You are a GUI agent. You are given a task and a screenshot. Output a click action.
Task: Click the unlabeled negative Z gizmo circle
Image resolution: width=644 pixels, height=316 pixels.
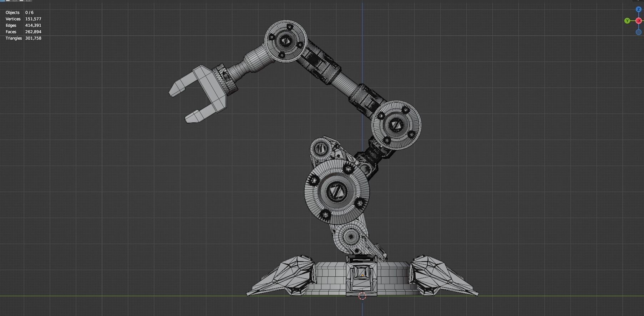coord(639,32)
